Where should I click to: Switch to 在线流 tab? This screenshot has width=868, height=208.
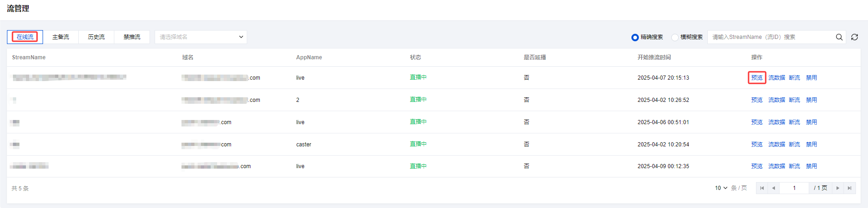pos(25,37)
